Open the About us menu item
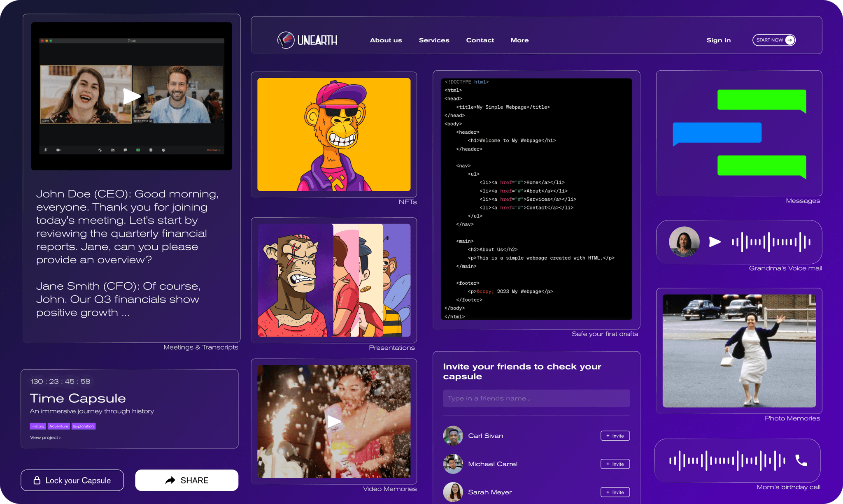Image resolution: width=843 pixels, height=504 pixels. (x=386, y=40)
